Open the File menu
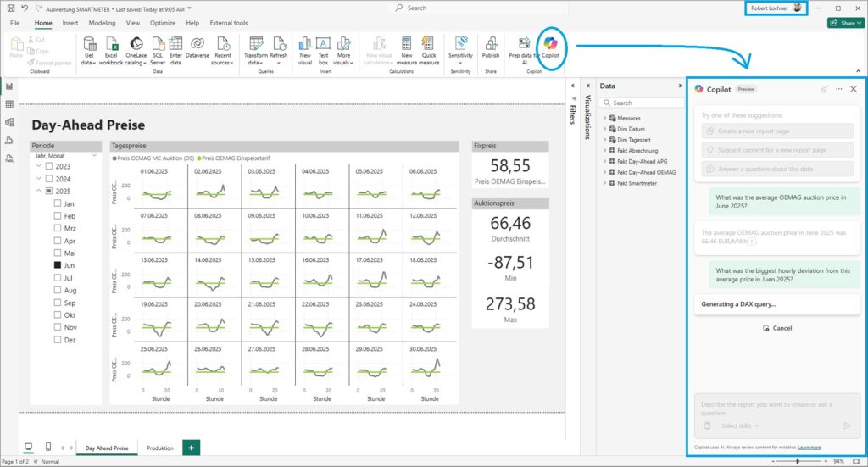Viewport: 868px width, 467px height. point(15,23)
